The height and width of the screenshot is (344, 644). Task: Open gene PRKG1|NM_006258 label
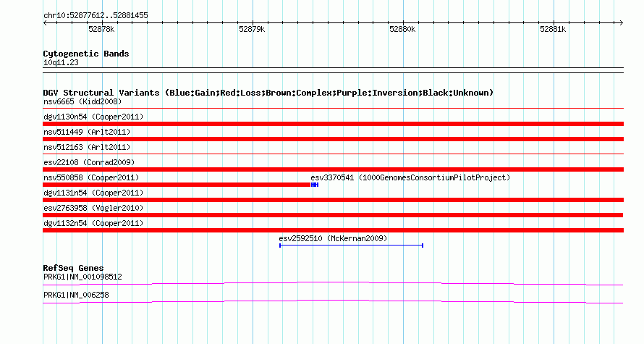(x=76, y=295)
